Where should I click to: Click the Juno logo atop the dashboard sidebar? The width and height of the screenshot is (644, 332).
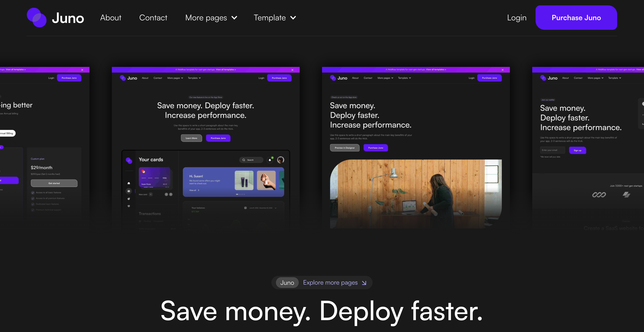pyautogui.click(x=129, y=160)
